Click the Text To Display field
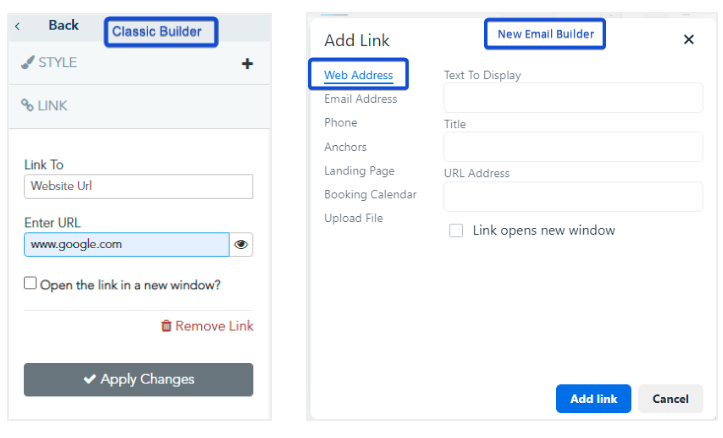 [x=573, y=98]
